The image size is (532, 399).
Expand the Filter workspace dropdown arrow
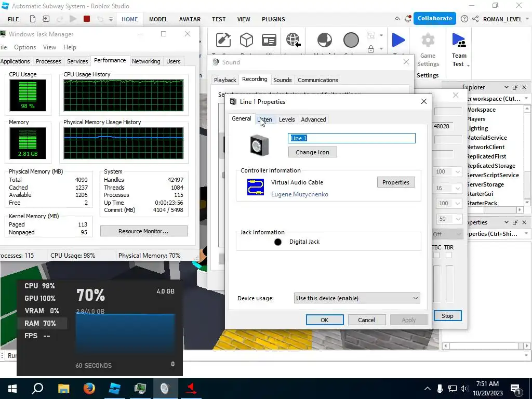pos(526,99)
